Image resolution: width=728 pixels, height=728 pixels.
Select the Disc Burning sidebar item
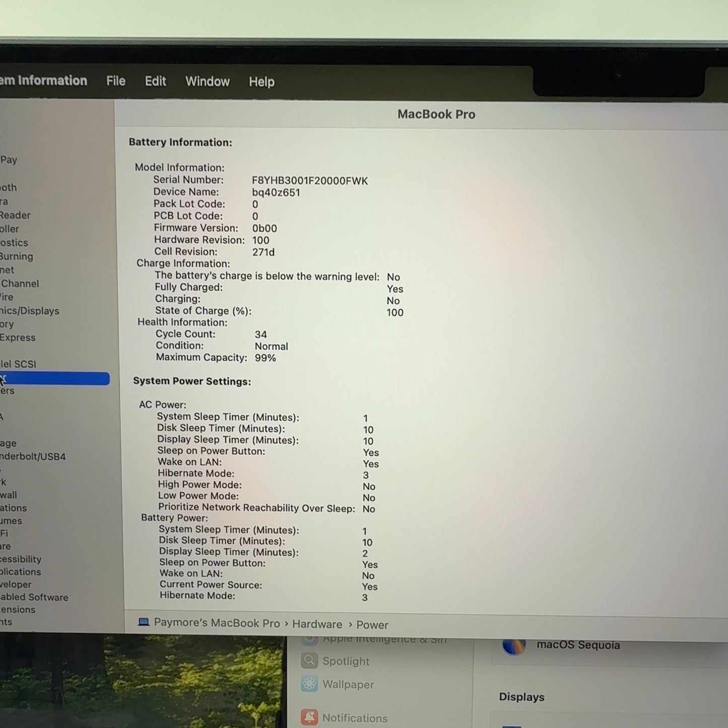coord(17,256)
